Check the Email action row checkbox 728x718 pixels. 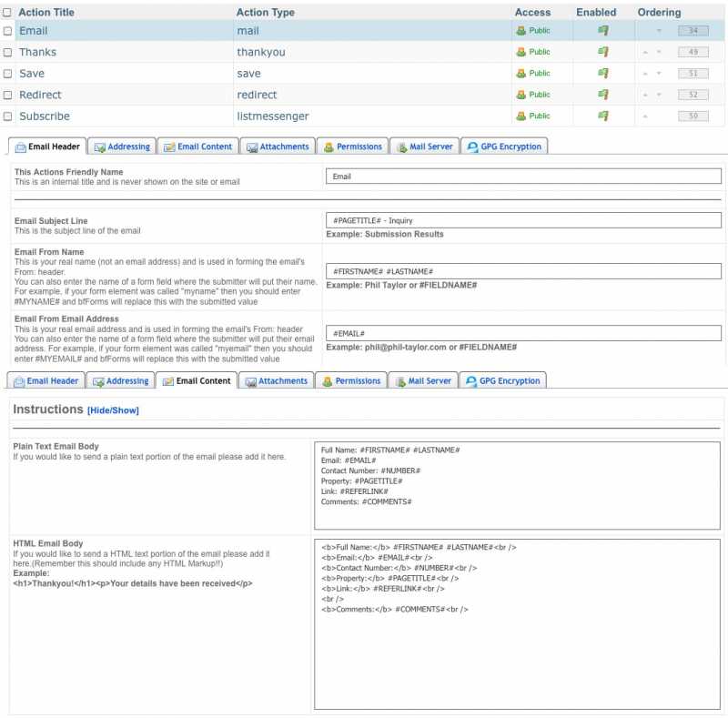pyautogui.click(x=7, y=31)
